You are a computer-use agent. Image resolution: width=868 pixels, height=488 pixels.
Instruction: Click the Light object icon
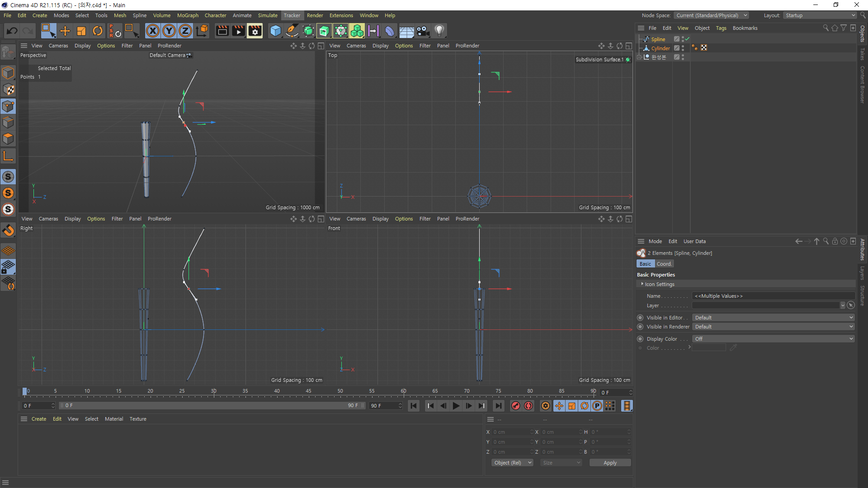(x=439, y=31)
